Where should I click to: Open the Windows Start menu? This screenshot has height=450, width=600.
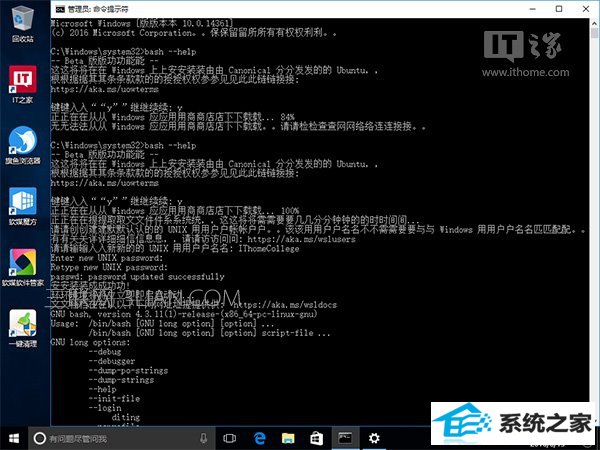pyautogui.click(x=14, y=439)
